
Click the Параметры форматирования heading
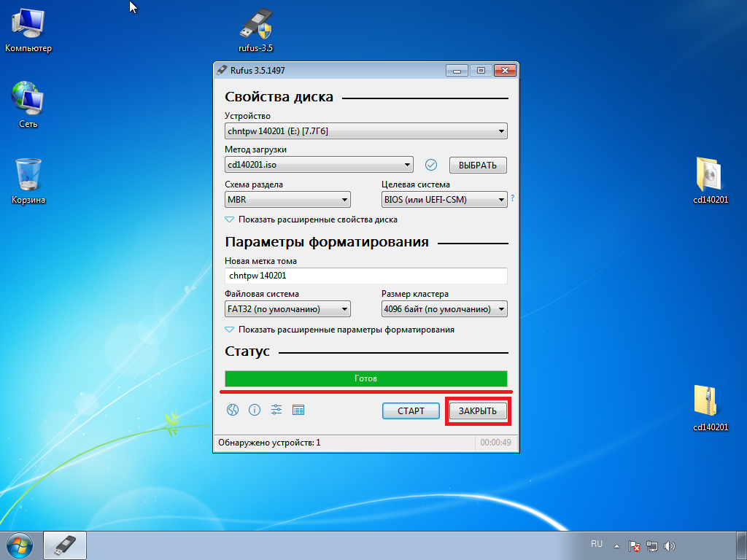(x=327, y=242)
